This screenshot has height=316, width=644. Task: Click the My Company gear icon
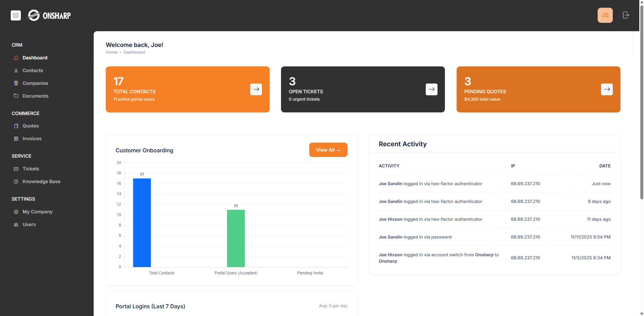pyautogui.click(x=16, y=212)
